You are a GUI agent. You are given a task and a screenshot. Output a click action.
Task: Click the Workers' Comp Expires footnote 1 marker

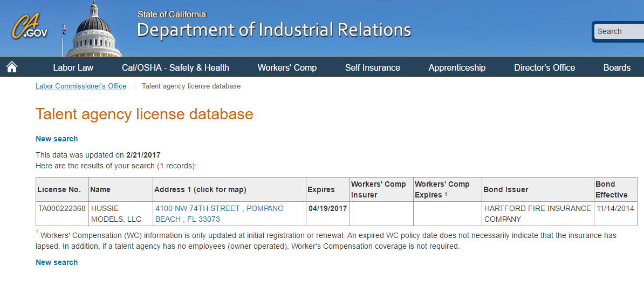(446, 194)
